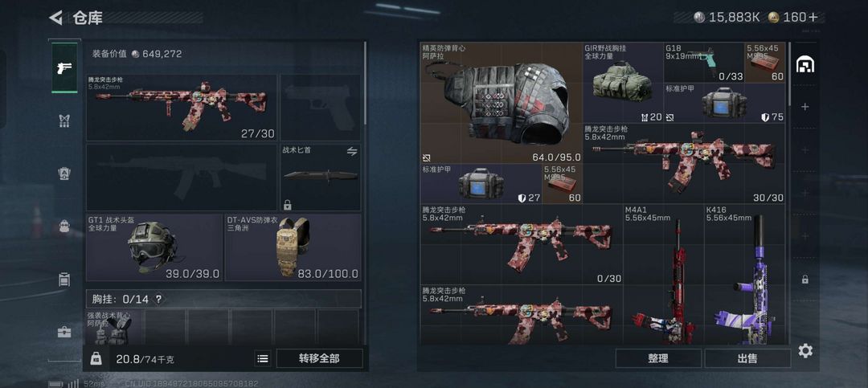Image resolution: width=868 pixels, height=388 pixels.
Task: Click the locked stash slot padlock icon
Action: point(805,280)
